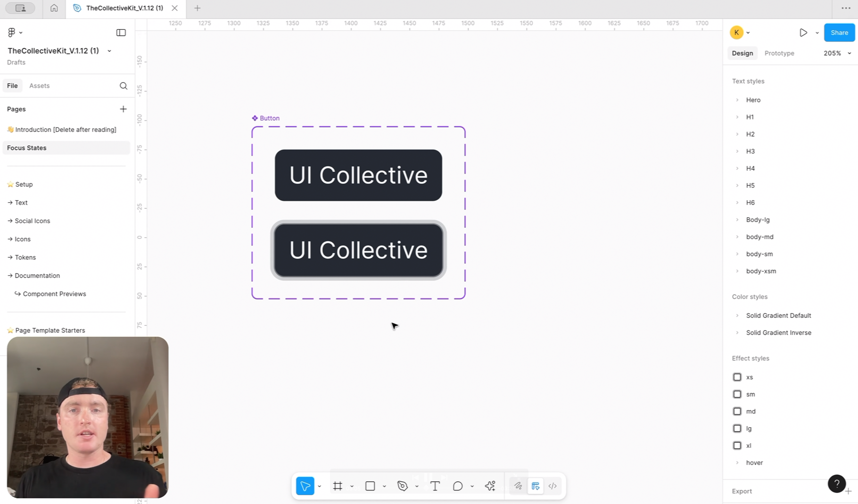Click the search icon in file panel
The height and width of the screenshot is (504, 858).
[x=124, y=86]
